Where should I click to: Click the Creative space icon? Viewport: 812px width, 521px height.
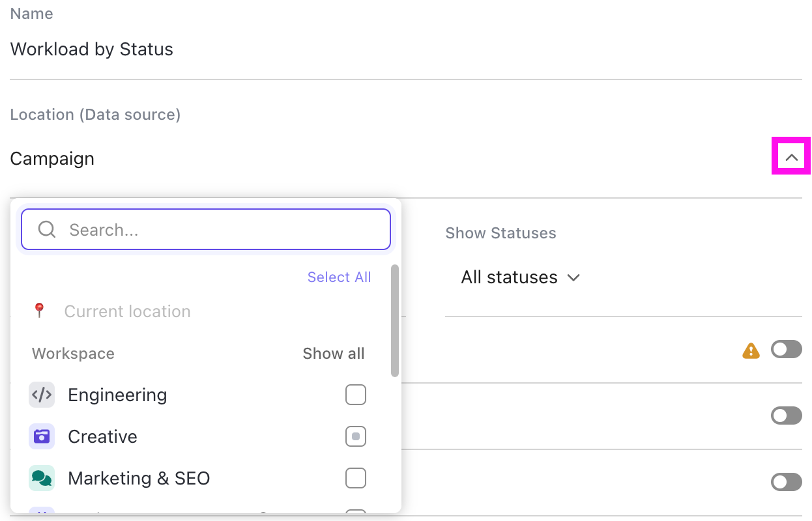(42, 436)
